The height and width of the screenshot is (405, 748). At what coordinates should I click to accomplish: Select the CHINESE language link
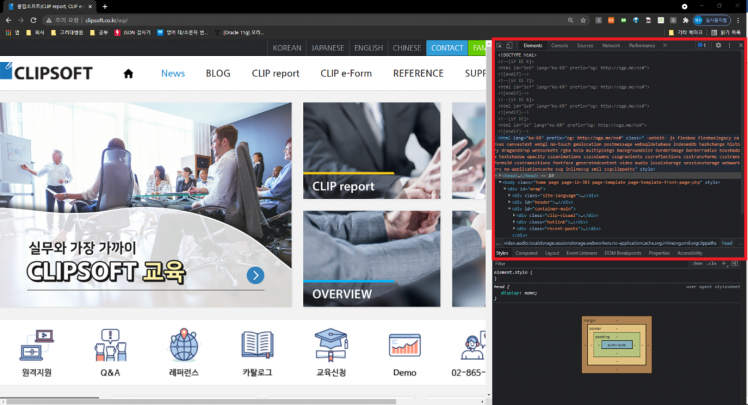click(x=406, y=48)
